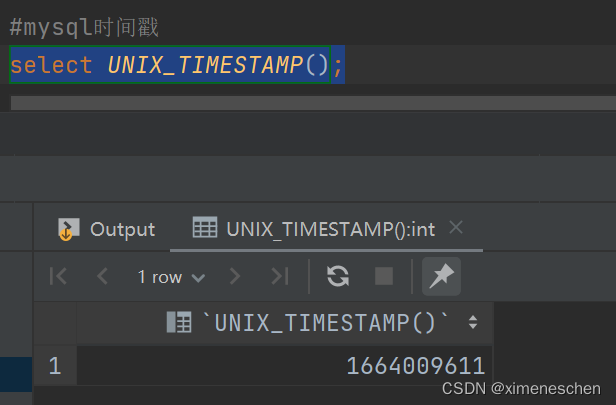616x405 pixels.
Task: Click the table icon on result tab
Action: click(204, 229)
